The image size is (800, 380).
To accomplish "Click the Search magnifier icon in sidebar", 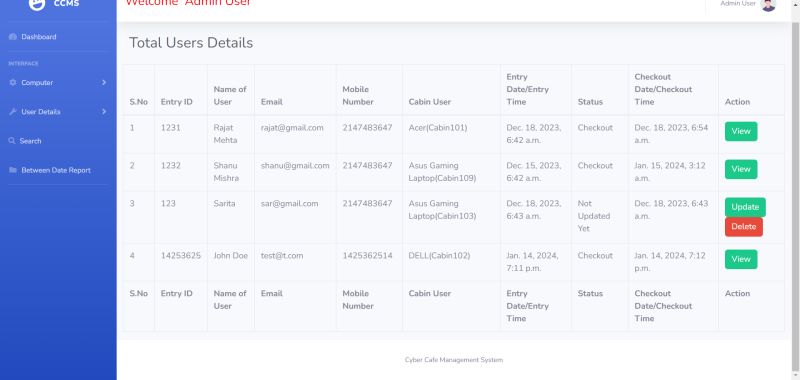I will (x=12, y=141).
